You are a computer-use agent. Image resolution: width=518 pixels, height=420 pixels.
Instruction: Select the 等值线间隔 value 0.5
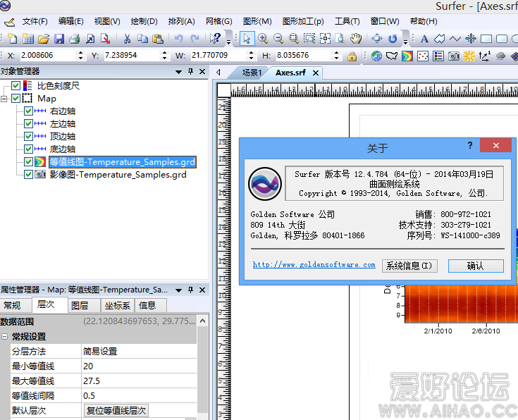pyautogui.click(x=139, y=396)
